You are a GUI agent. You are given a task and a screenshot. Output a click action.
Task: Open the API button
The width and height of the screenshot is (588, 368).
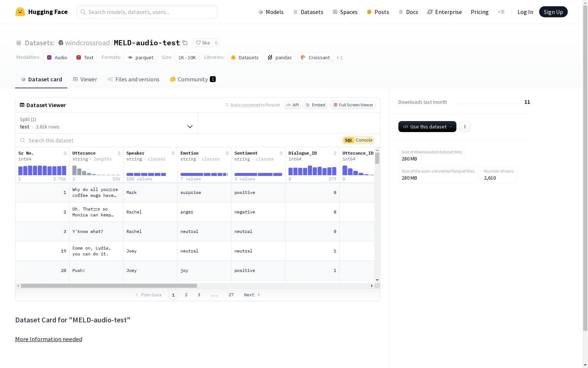(293, 105)
